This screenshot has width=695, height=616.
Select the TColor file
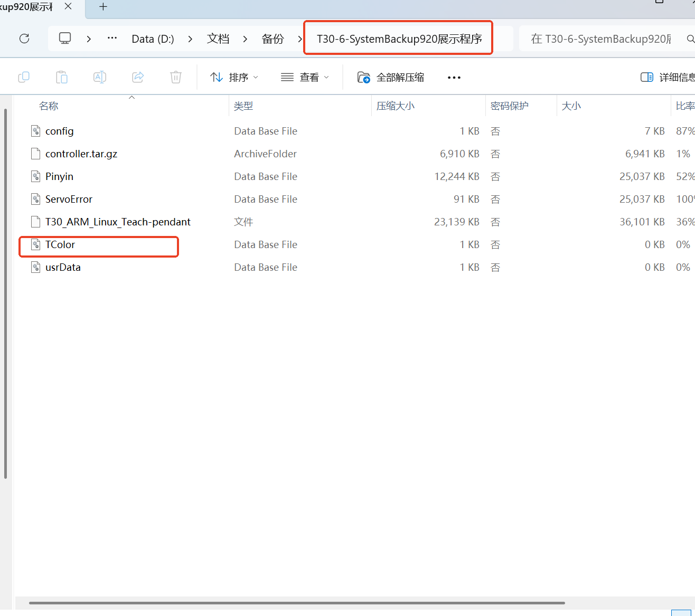tap(60, 245)
